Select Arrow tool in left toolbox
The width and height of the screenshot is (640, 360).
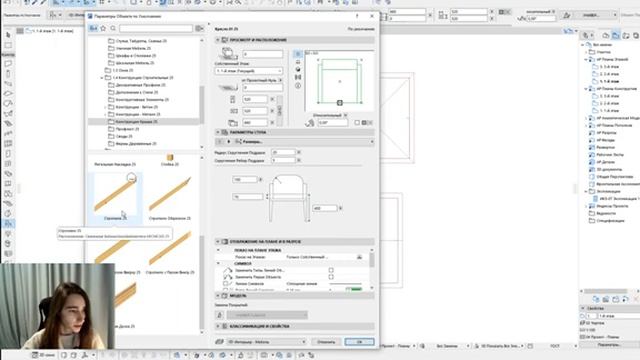point(8,35)
